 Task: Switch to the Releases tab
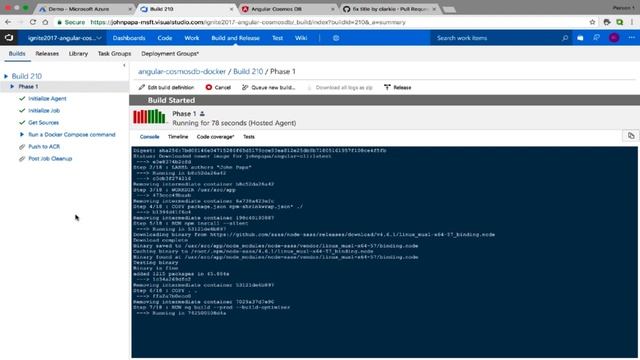47,53
